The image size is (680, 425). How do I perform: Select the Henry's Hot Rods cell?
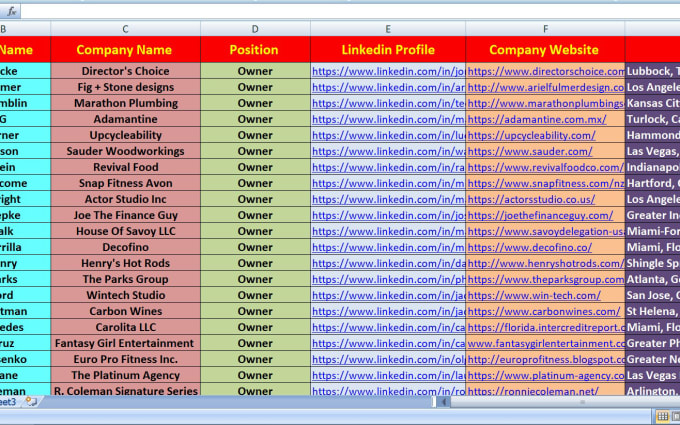[125, 264]
